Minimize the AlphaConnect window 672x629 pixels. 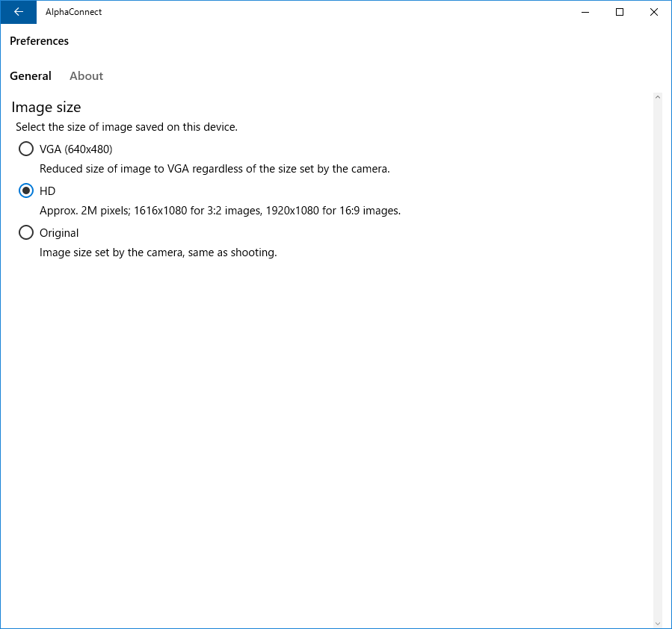pos(585,12)
